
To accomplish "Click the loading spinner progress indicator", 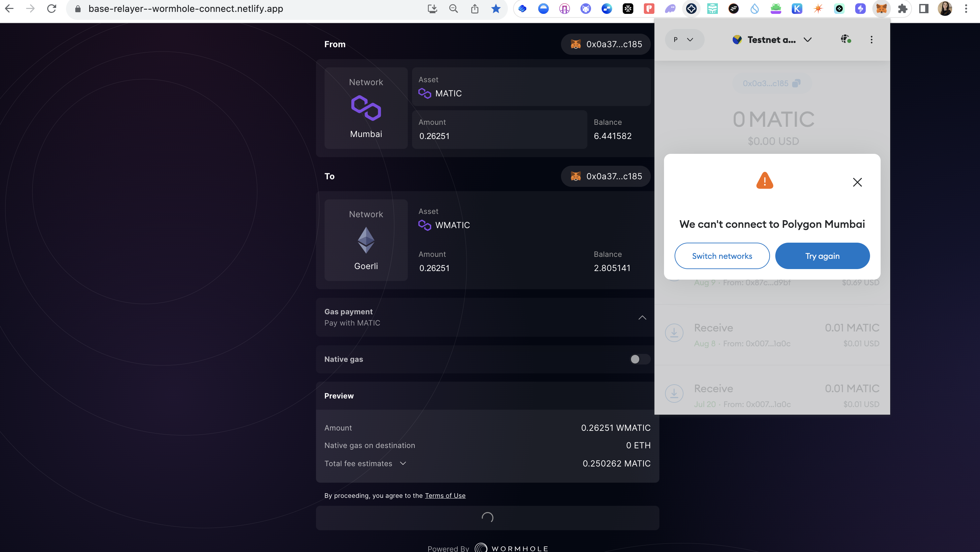I will tap(487, 518).
